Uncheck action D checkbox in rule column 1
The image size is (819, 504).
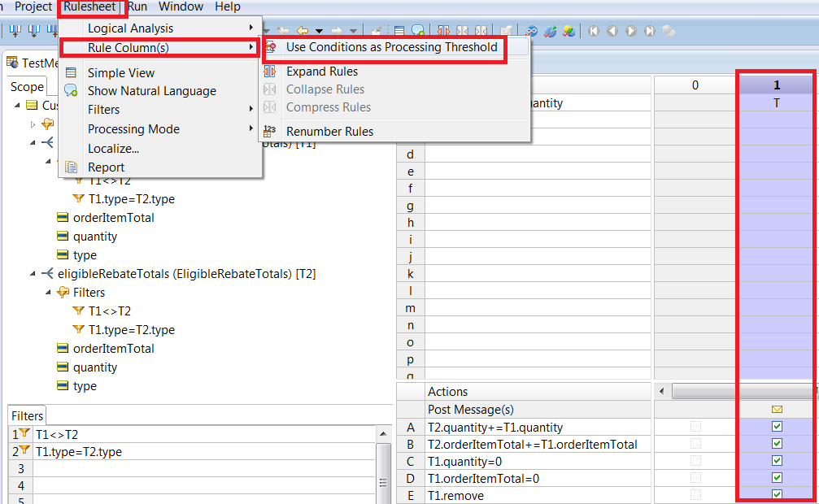[x=777, y=477]
